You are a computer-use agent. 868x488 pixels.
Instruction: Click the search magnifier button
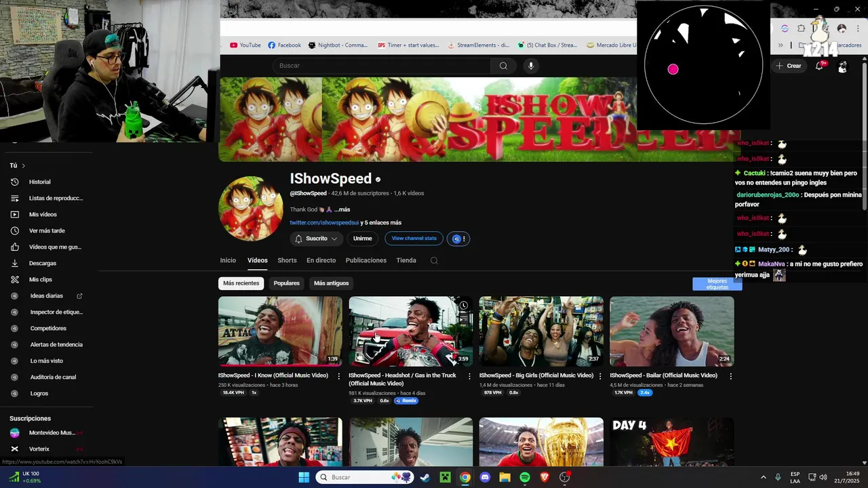pyautogui.click(x=503, y=66)
